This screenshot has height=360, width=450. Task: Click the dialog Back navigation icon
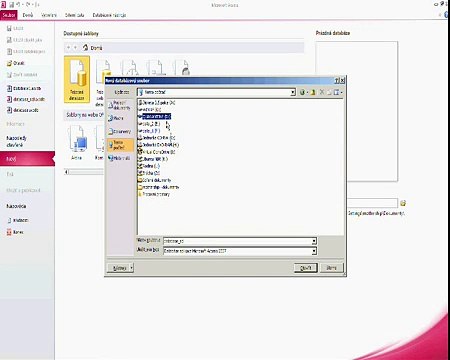(x=302, y=92)
